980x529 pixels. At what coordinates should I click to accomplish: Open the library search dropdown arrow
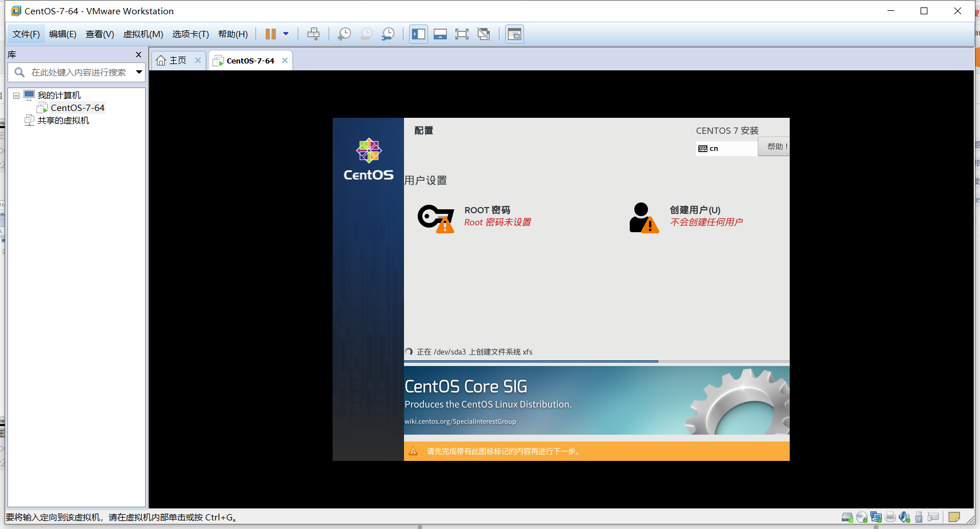[139, 72]
